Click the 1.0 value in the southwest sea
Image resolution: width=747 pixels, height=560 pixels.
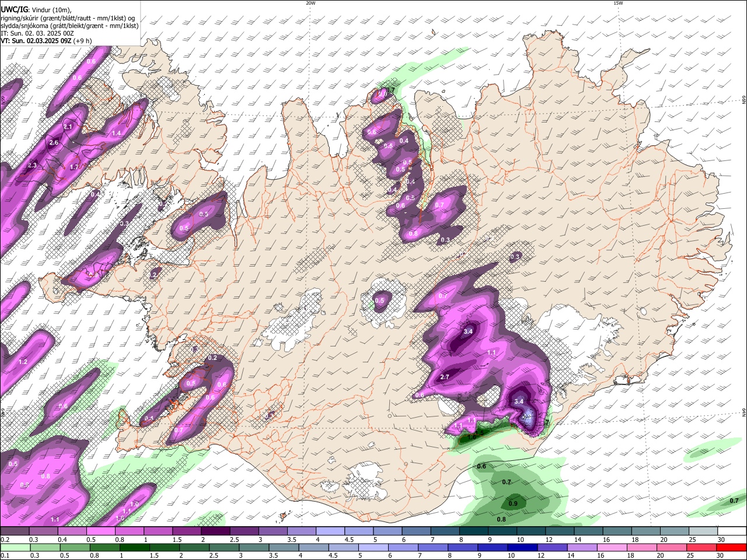pos(134,504)
